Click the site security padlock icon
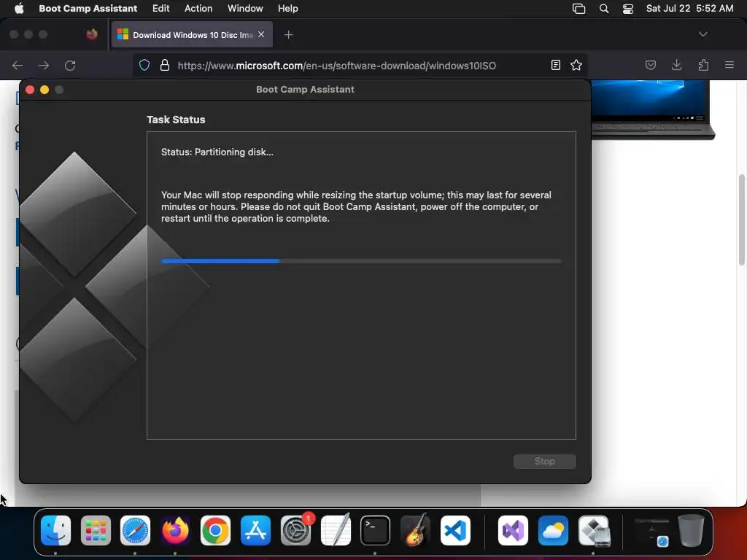747x560 pixels. click(165, 65)
